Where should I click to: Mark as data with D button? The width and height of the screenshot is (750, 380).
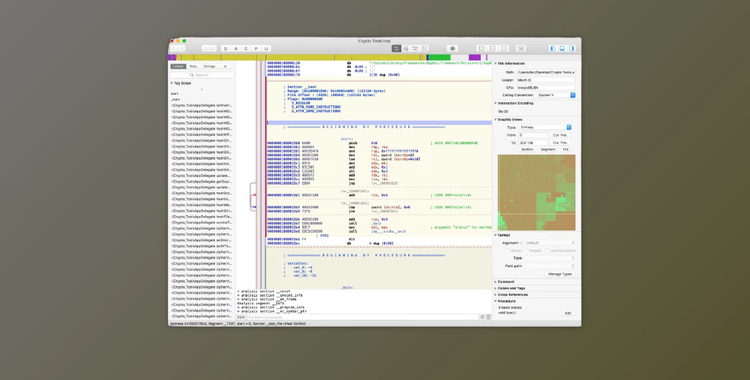tap(226, 48)
